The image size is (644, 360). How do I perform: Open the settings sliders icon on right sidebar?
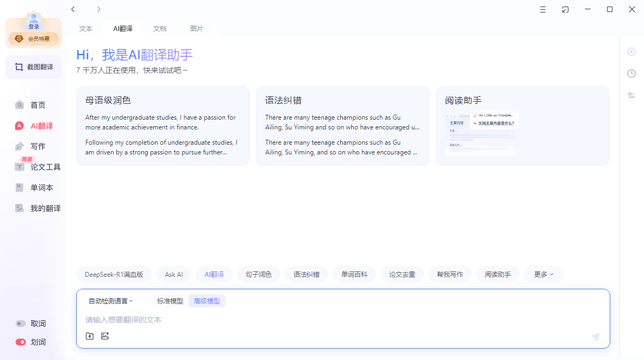pos(631,95)
